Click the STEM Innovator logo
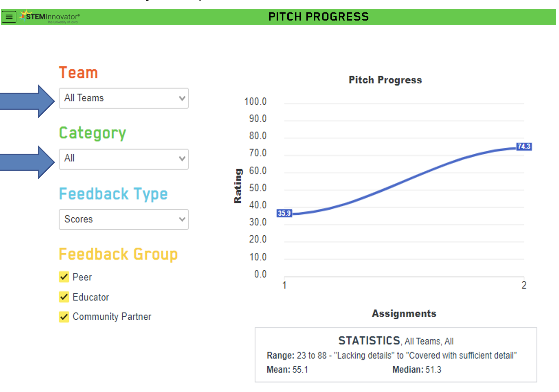 pyautogui.click(x=50, y=17)
